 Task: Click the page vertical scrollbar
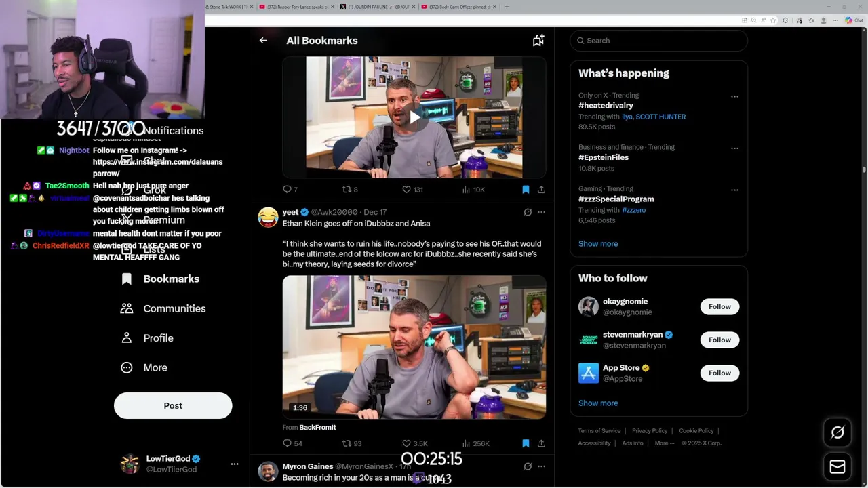coord(864,169)
